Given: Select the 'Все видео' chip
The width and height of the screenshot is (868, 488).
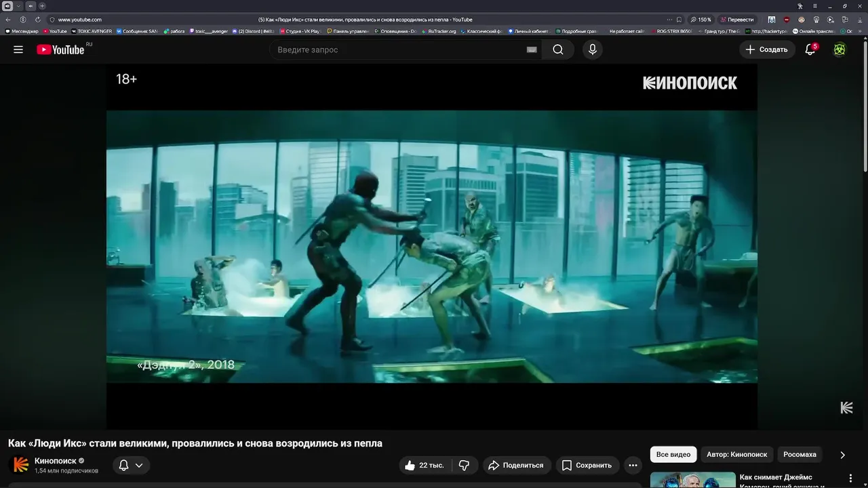Looking at the screenshot, I should click(673, 454).
